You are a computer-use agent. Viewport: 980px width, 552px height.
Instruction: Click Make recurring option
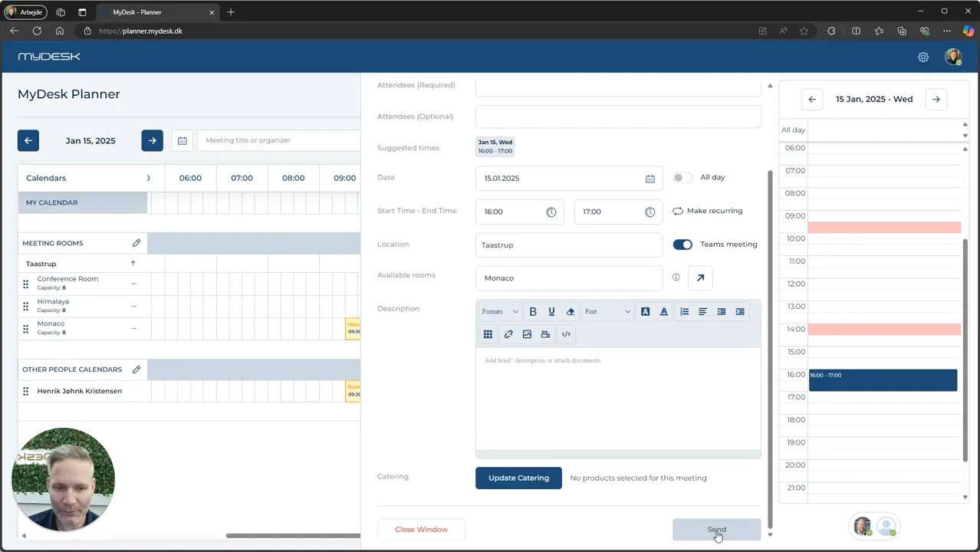pos(708,211)
